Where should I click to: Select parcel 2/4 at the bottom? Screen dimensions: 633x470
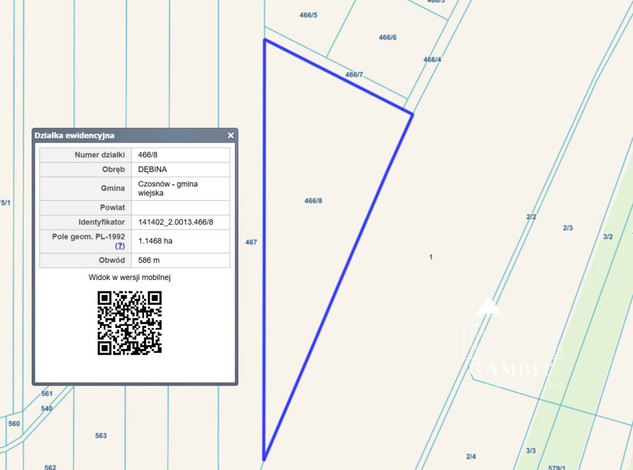(470, 456)
